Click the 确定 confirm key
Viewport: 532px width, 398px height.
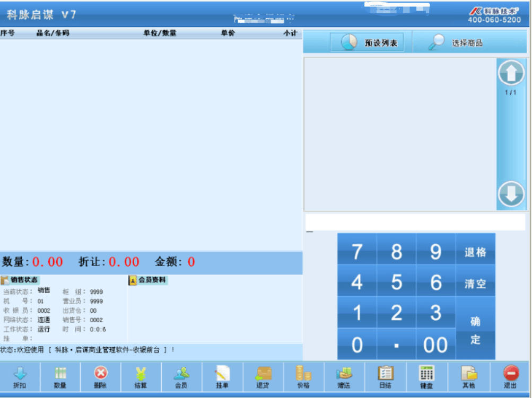coord(475,328)
